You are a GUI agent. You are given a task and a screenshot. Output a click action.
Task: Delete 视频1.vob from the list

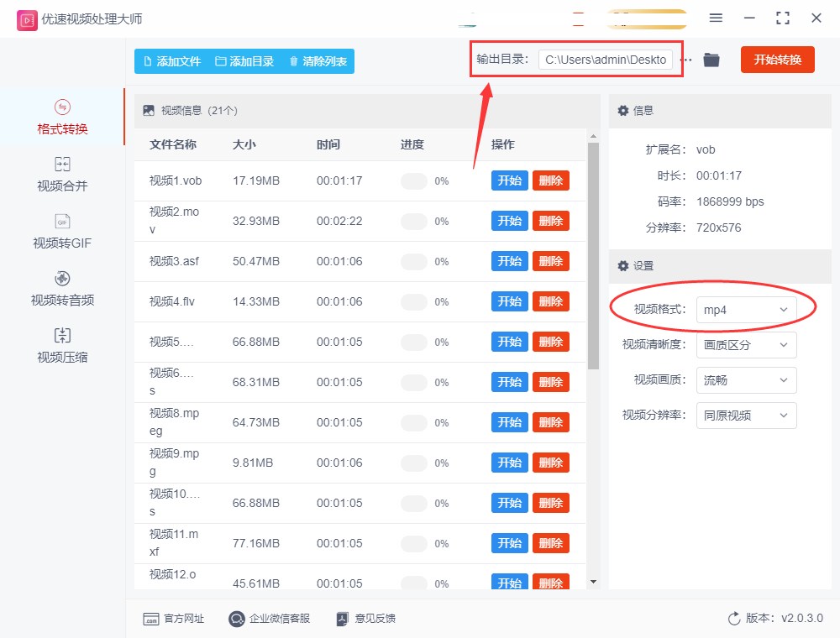551,181
